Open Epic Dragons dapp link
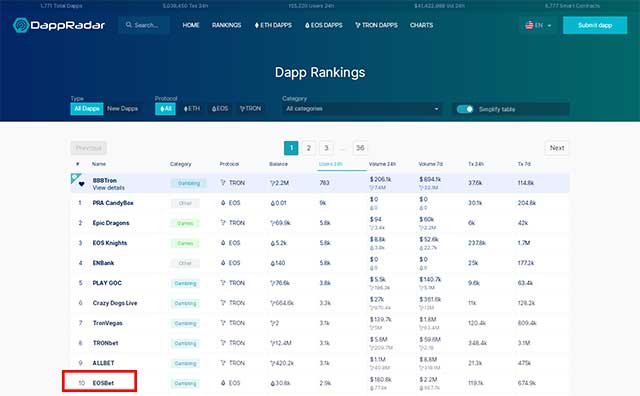This screenshot has height=396, width=640. coord(111,223)
